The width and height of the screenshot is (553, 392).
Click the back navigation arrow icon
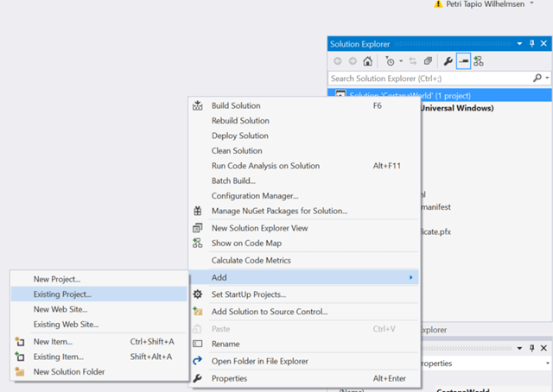click(x=338, y=61)
